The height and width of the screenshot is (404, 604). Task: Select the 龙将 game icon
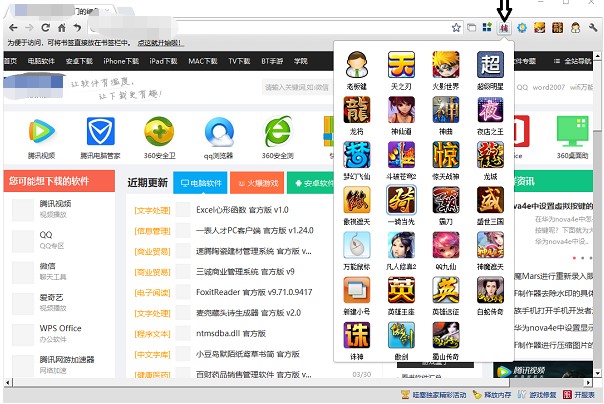tap(357, 110)
